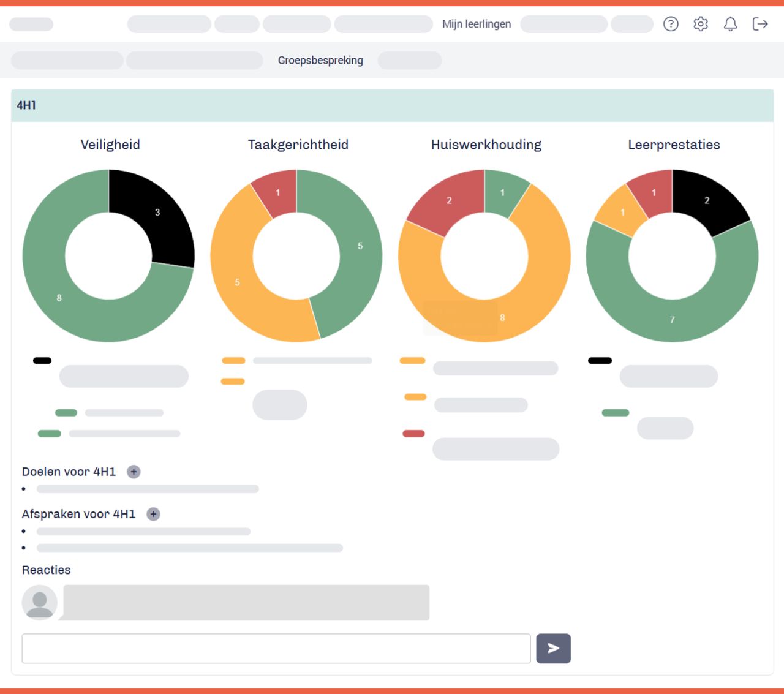Click the Huiswerkhouding chart title
Viewport: 784px width, 694px height.
coord(486,145)
